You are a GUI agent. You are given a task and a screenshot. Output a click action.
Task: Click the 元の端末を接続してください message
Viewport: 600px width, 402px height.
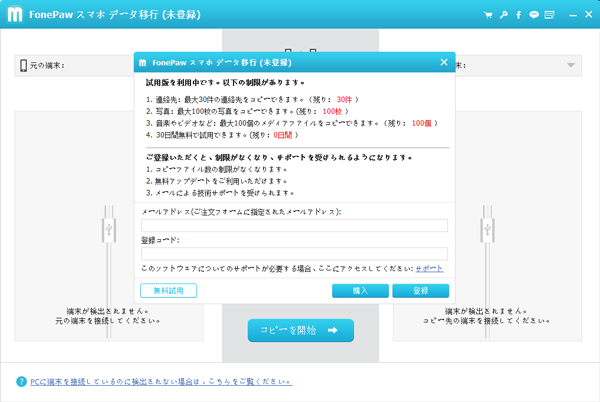[x=108, y=321]
